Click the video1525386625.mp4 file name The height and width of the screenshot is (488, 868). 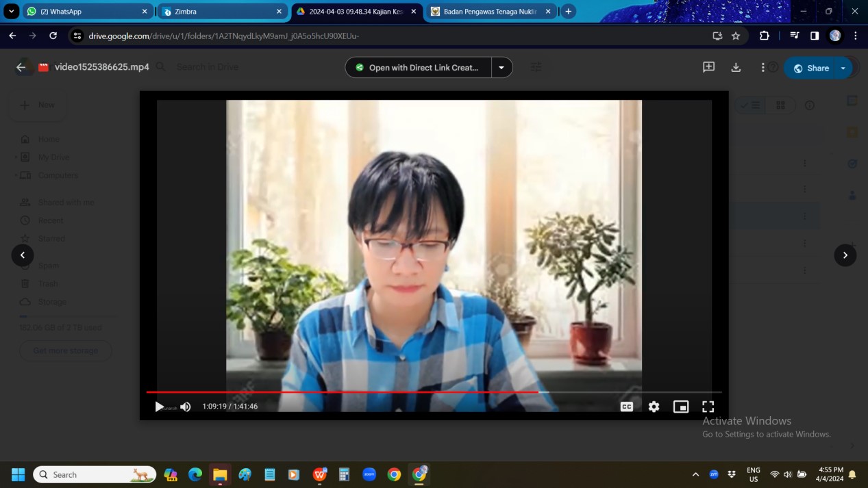[101, 67]
